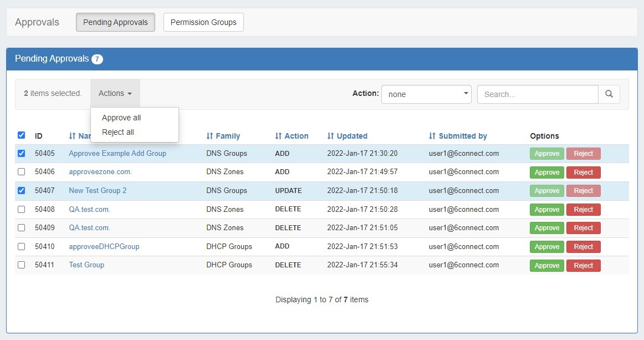The height and width of the screenshot is (340, 644).
Task: Sort table by Submitted by column
Action: (458, 136)
